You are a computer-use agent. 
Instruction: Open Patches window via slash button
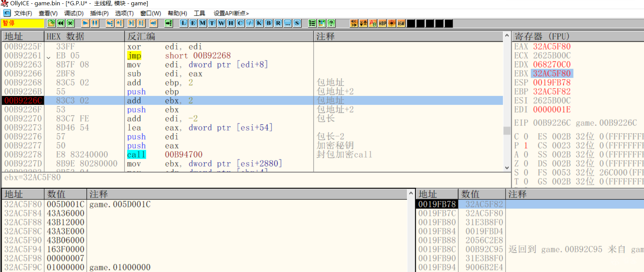click(x=250, y=23)
